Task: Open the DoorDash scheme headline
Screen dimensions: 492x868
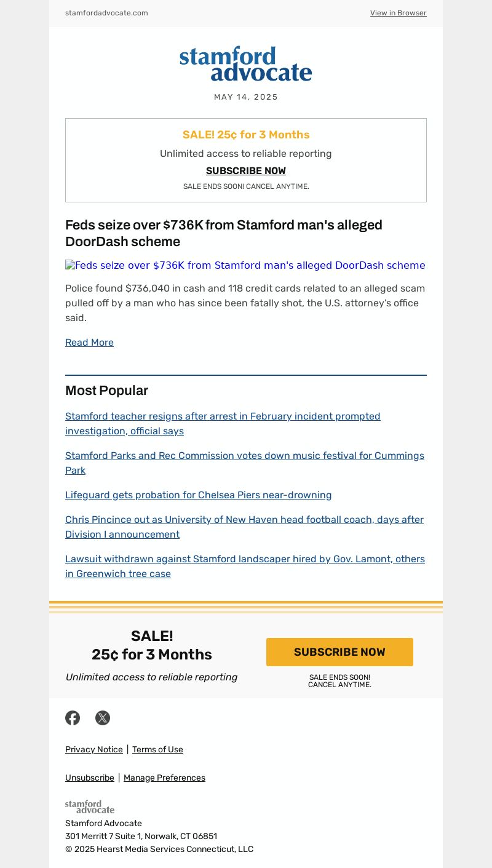Action: click(x=224, y=233)
